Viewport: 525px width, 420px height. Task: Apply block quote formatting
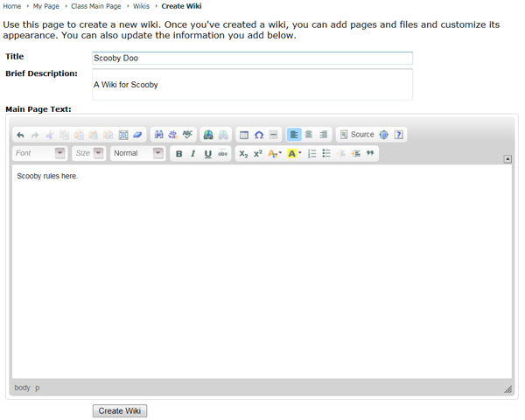click(370, 154)
